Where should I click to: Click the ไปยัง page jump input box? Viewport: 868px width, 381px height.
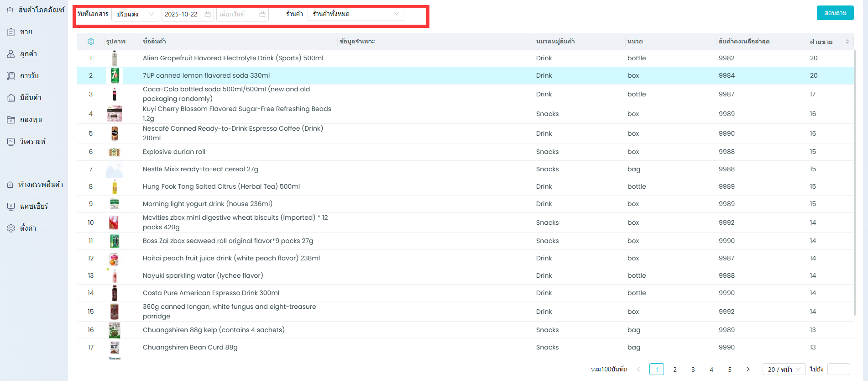pyautogui.click(x=838, y=369)
